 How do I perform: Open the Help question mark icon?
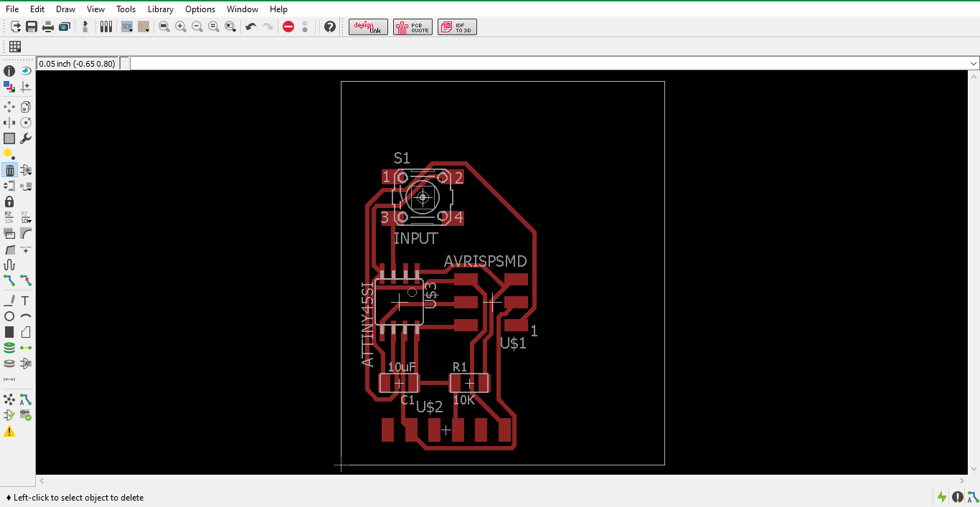(330, 27)
